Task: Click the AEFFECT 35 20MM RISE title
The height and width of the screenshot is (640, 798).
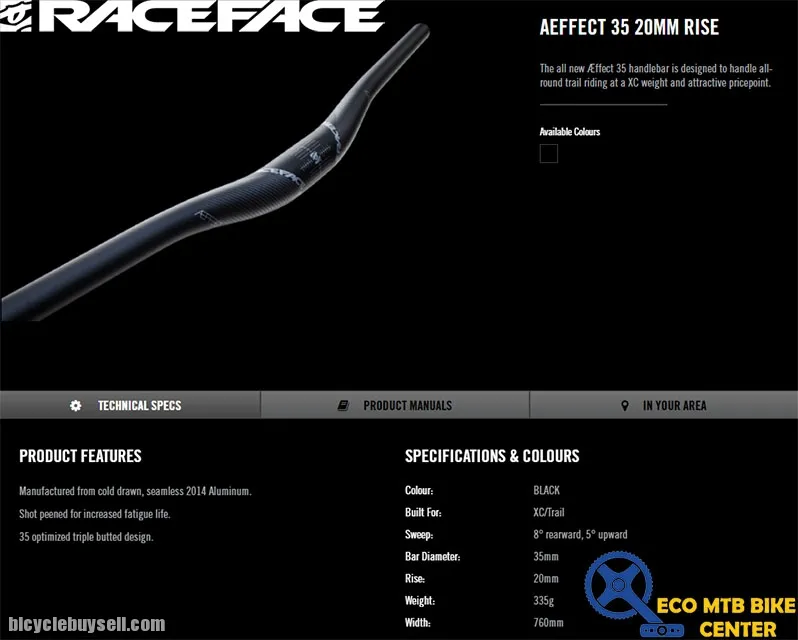Action: (x=629, y=28)
